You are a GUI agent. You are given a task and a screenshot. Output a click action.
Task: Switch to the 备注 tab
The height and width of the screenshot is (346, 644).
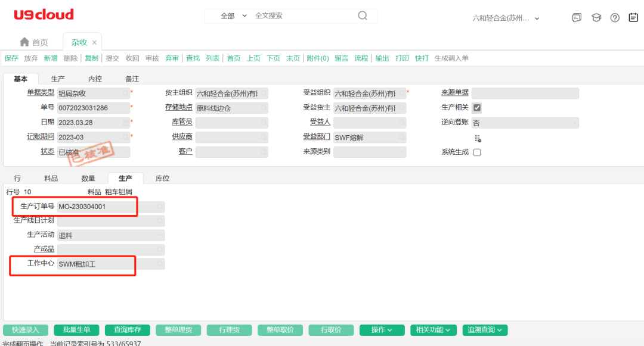(x=132, y=79)
